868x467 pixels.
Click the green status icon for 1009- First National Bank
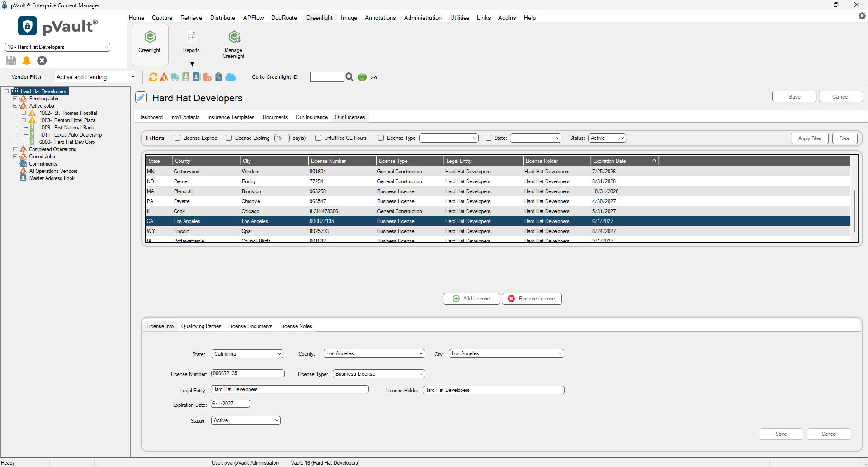click(32, 128)
